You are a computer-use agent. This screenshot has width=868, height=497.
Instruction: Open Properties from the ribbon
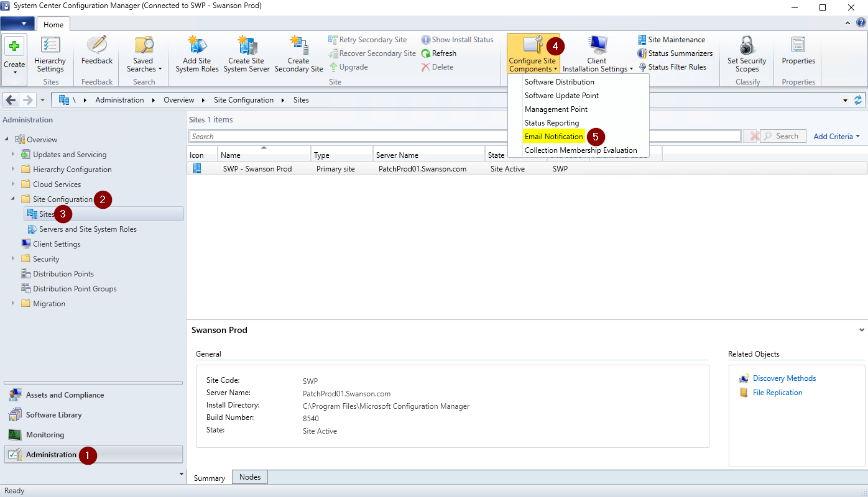[x=798, y=47]
